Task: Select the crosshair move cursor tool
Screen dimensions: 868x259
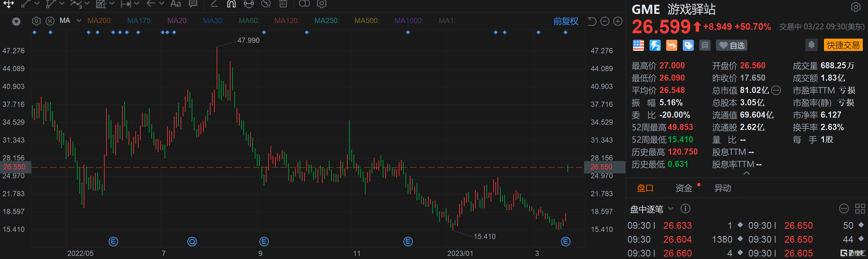Action: tap(8, 4)
